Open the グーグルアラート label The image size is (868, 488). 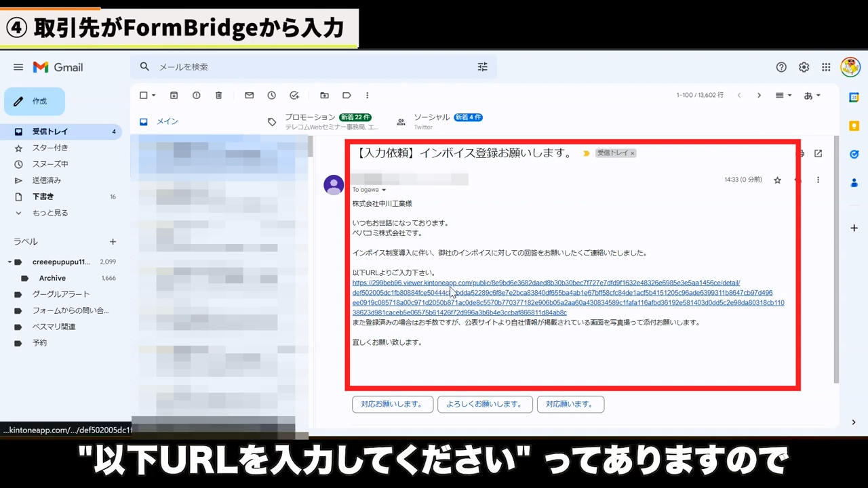[x=61, y=294]
